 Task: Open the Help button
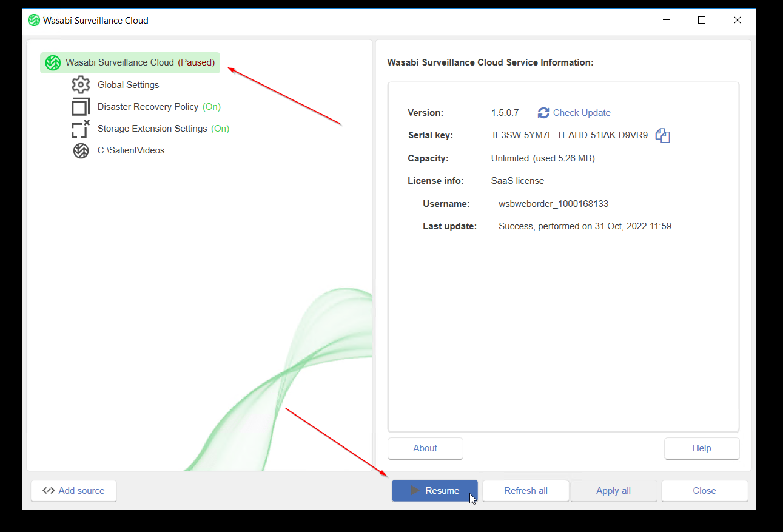(702, 448)
